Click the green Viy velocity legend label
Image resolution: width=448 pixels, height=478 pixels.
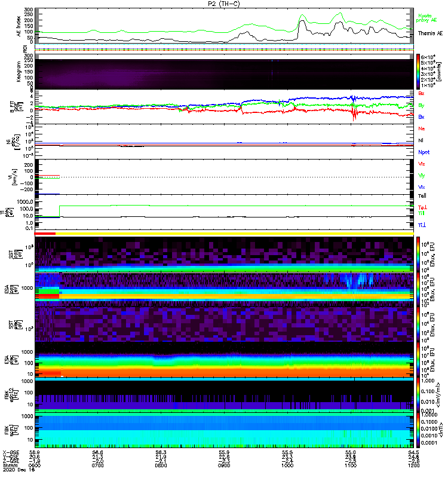tap(422, 175)
